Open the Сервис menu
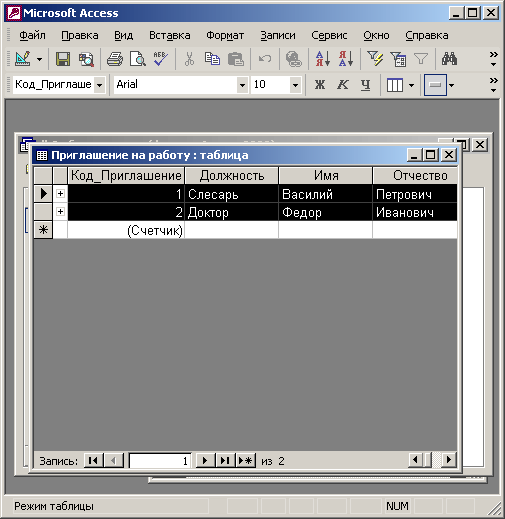This screenshot has width=505, height=519. click(329, 35)
